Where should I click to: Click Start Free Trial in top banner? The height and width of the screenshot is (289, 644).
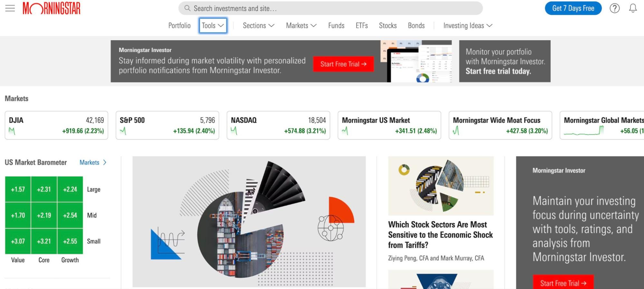[x=343, y=64]
